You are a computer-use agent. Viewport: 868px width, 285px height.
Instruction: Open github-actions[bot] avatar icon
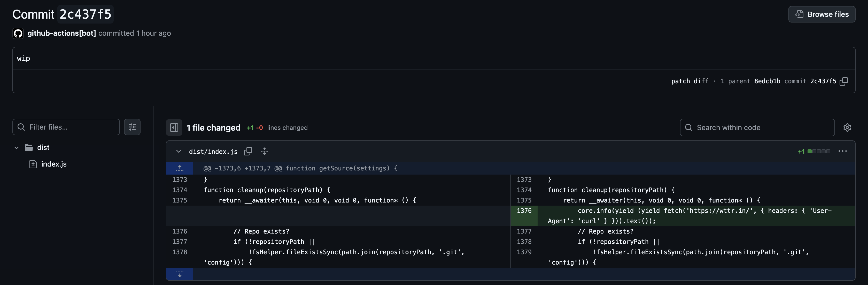(x=18, y=33)
